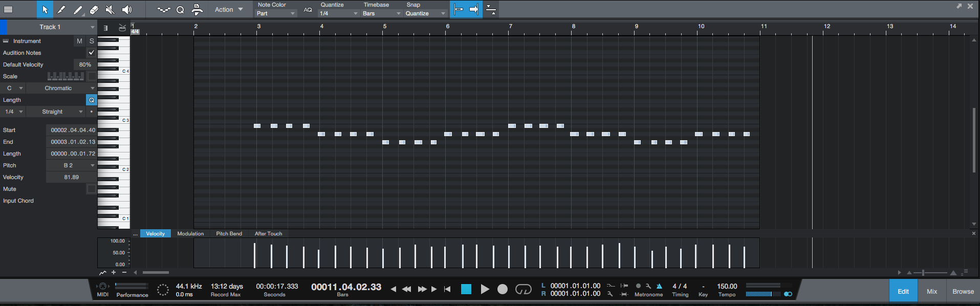Screen dimensions: 980x306
Task: Click Return to Zero transport button
Action: (447, 289)
